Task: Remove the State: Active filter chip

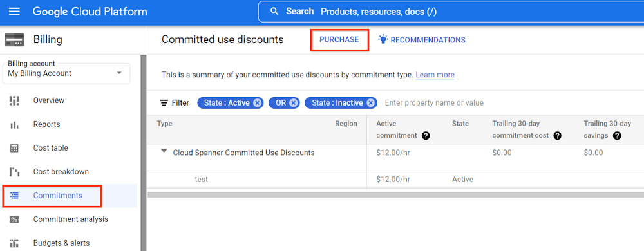Action: click(x=257, y=103)
